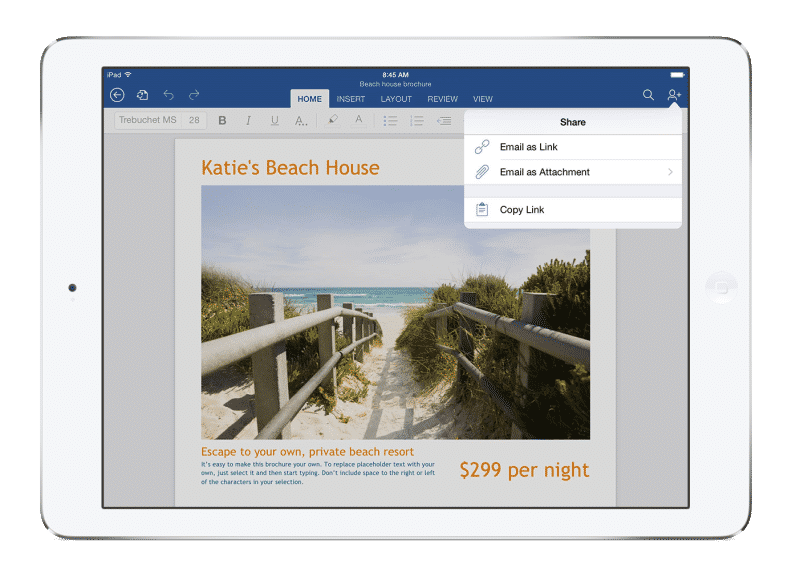Toggle underline formatting
This screenshot has height=581, width=800.
pyautogui.click(x=274, y=121)
